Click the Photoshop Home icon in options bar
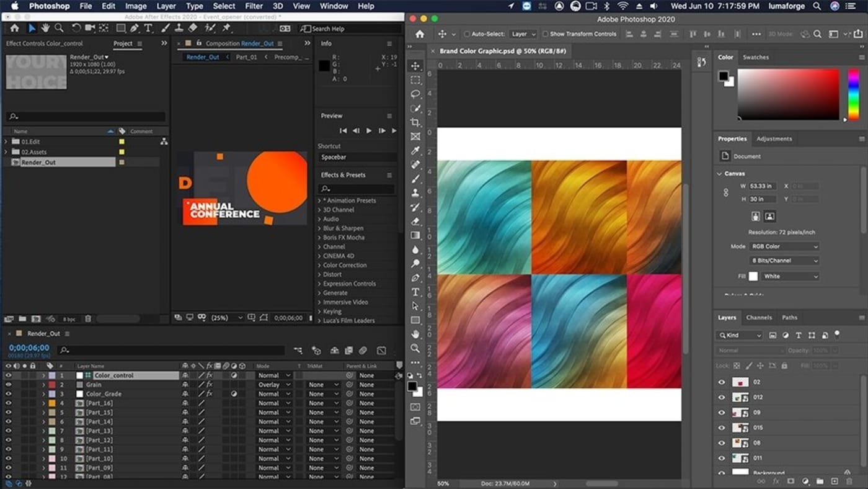This screenshot has height=489, width=868. pyautogui.click(x=420, y=34)
